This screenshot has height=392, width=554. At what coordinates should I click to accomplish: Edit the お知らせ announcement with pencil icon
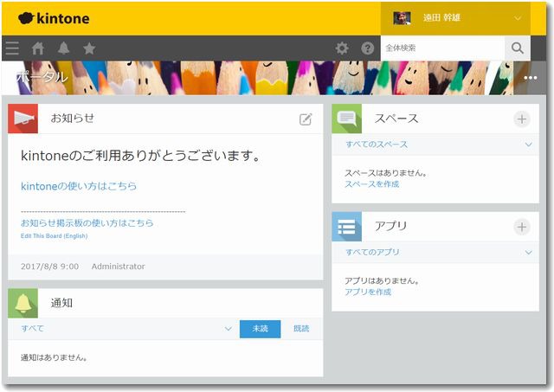(x=306, y=119)
